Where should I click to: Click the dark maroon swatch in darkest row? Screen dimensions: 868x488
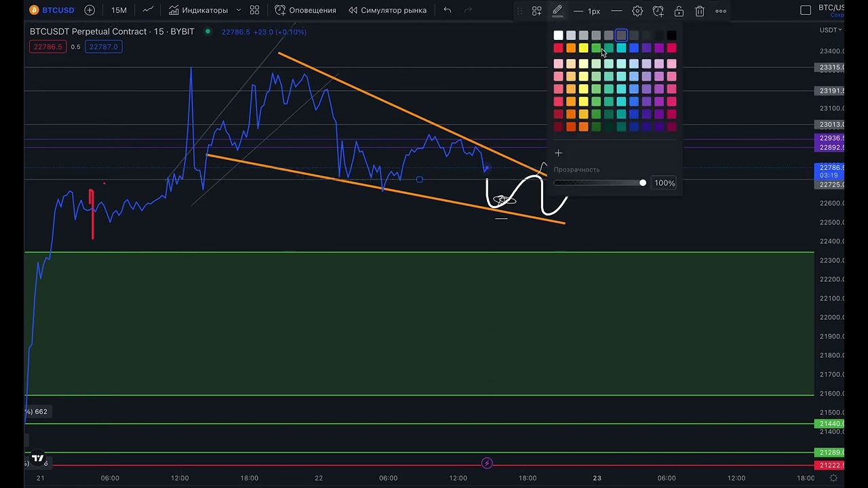(x=558, y=127)
